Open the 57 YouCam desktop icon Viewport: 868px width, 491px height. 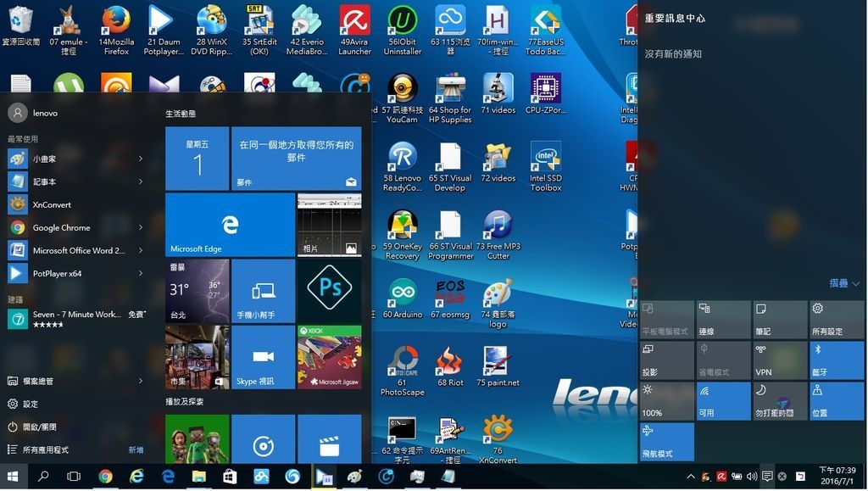click(x=403, y=98)
